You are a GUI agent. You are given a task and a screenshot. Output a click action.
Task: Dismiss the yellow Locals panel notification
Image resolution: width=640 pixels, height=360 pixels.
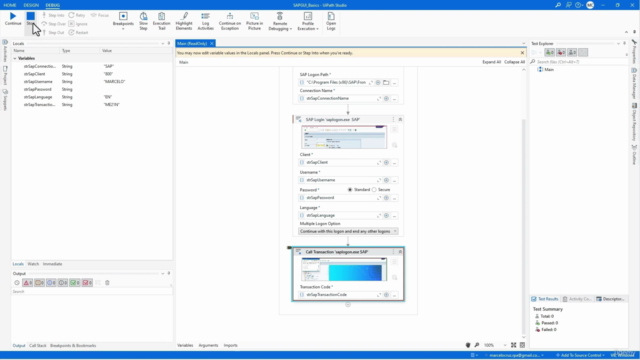click(x=522, y=53)
